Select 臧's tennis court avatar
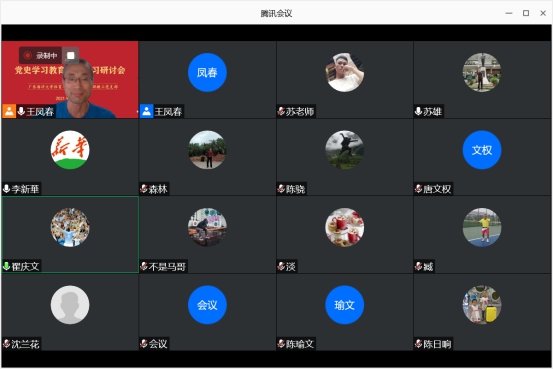Screen dimensions: 553x369 click(x=482, y=228)
